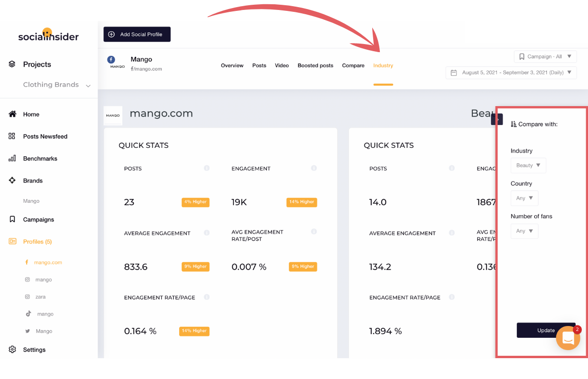Click info icon next to mango.com ENGAGEMENT stat
This screenshot has width=588, height=379.
click(314, 168)
